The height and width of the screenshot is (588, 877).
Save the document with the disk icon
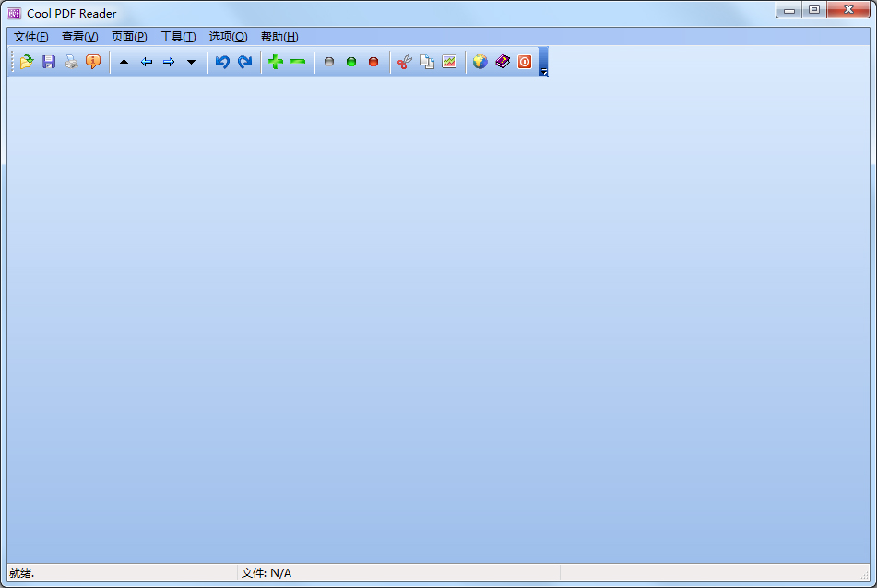(x=48, y=62)
